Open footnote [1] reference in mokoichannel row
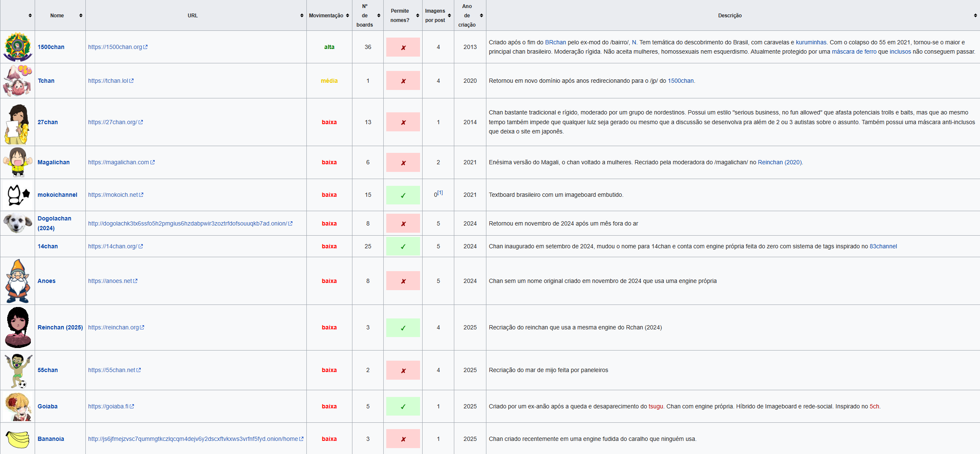The width and height of the screenshot is (980, 454). point(440,193)
